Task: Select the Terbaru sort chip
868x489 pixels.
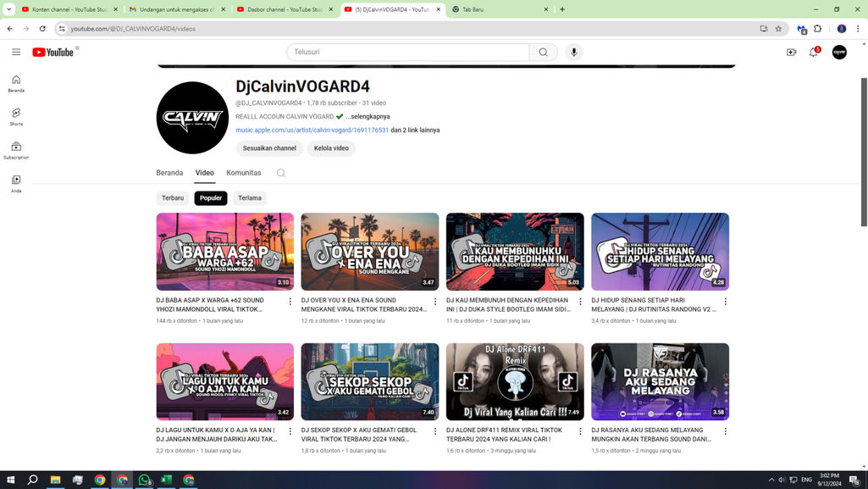Action: [x=173, y=198]
